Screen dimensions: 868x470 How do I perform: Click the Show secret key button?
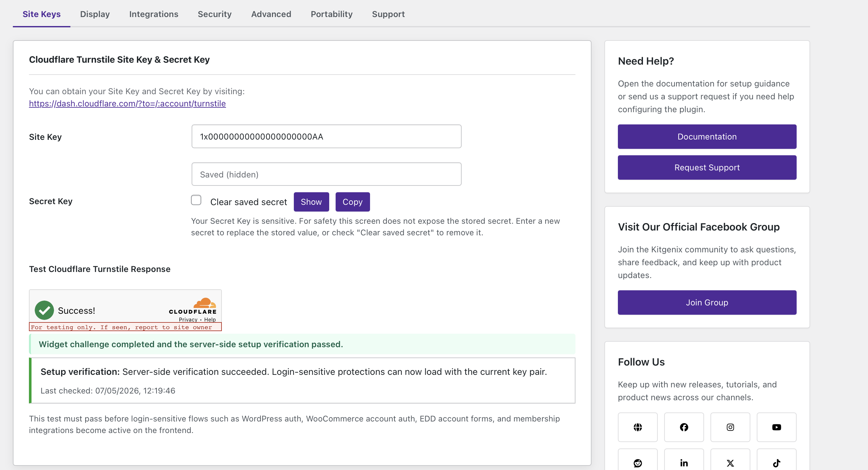tap(311, 202)
